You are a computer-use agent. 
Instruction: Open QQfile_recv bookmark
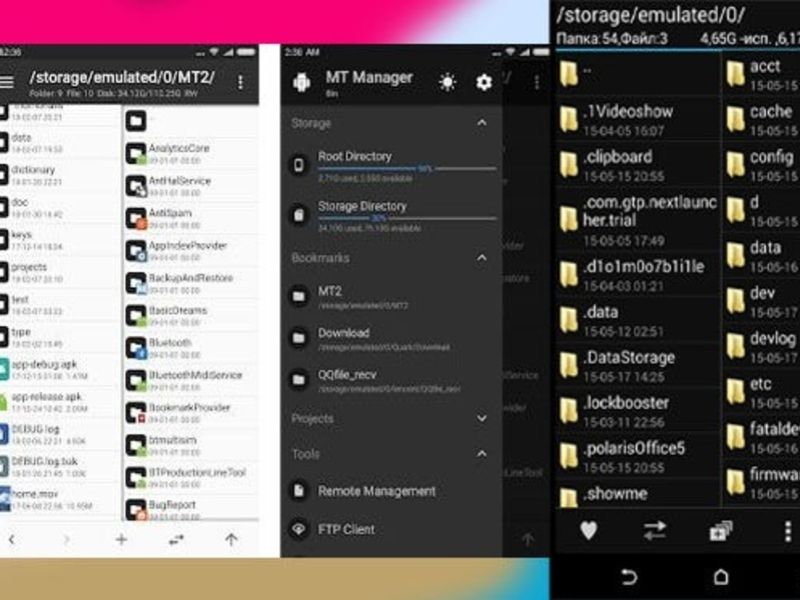pos(392,381)
